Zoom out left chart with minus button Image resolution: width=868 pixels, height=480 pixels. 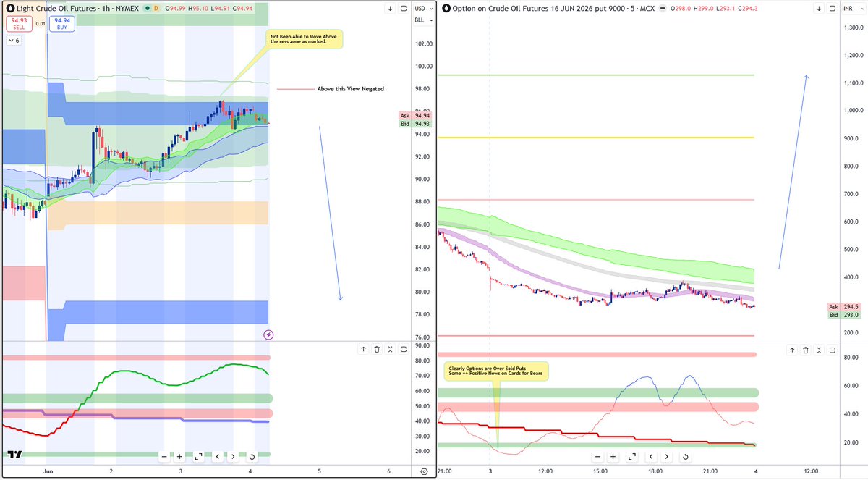165,457
